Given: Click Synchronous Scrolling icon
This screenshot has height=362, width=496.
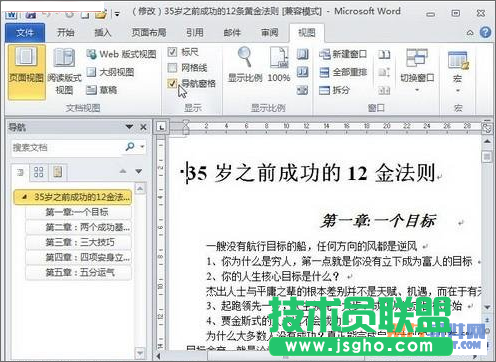Looking at the screenshot, I should 384,72.
